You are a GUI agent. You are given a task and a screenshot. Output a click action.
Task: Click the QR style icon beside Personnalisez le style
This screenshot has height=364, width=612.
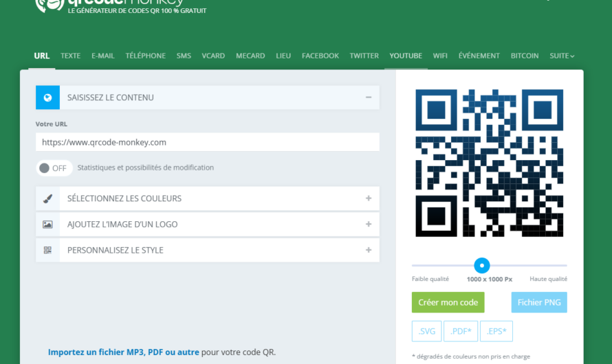(x=47, y=250)
